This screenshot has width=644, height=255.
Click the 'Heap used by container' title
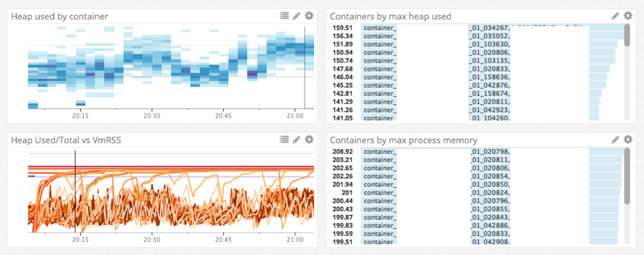click(x=59, y=16)
